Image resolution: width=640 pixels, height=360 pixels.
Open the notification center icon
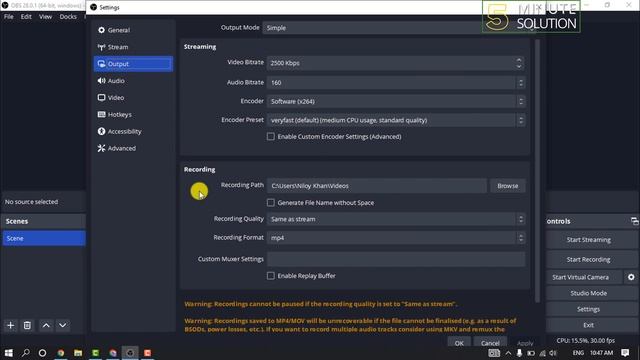(x=625, y=353)
